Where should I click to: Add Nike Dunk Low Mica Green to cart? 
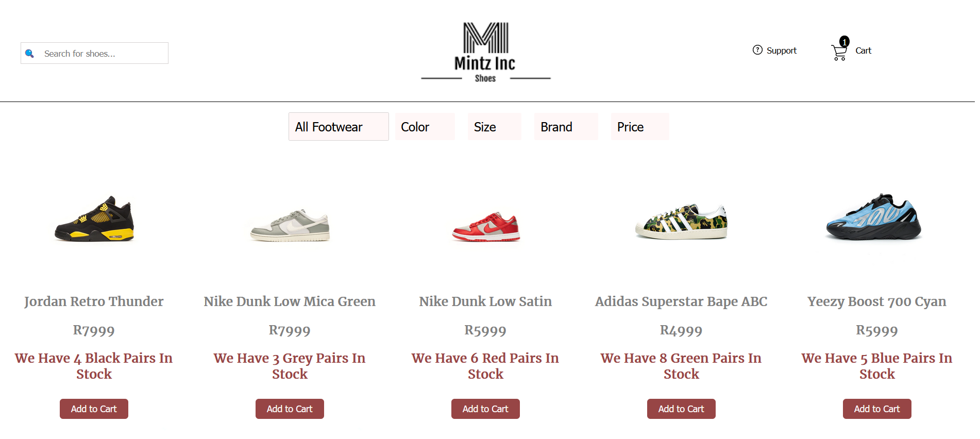(x=290, y=409)
